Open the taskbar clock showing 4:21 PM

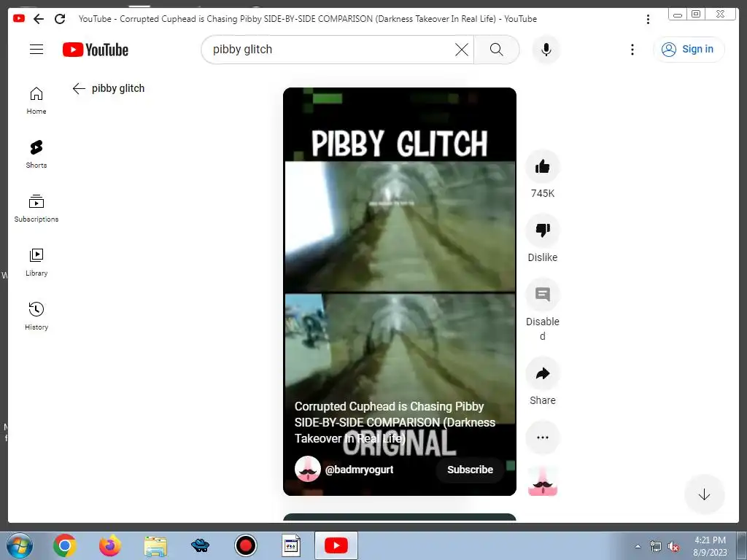pos(710,546)
